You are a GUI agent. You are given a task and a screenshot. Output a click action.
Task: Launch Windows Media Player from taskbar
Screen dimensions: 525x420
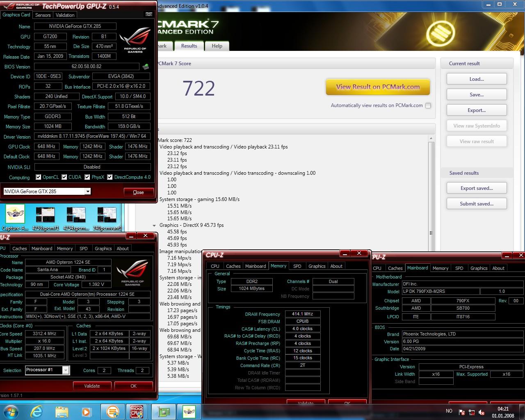[x=86, y=411]
